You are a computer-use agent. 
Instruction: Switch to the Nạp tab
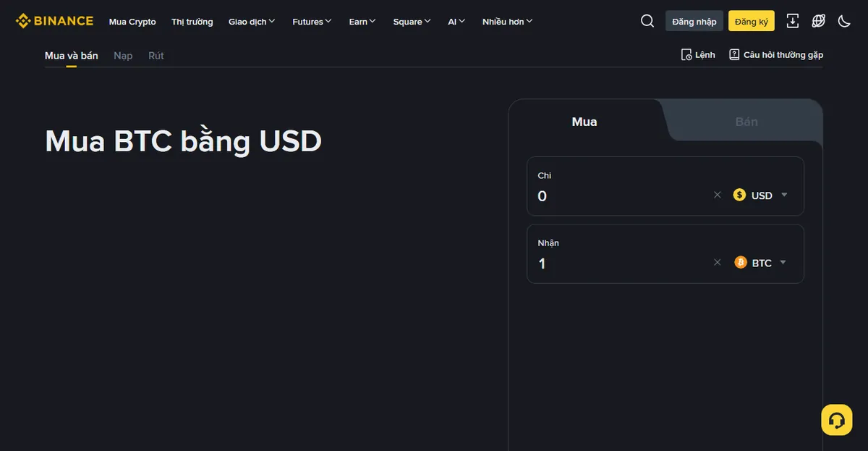[x=123, y=56]
